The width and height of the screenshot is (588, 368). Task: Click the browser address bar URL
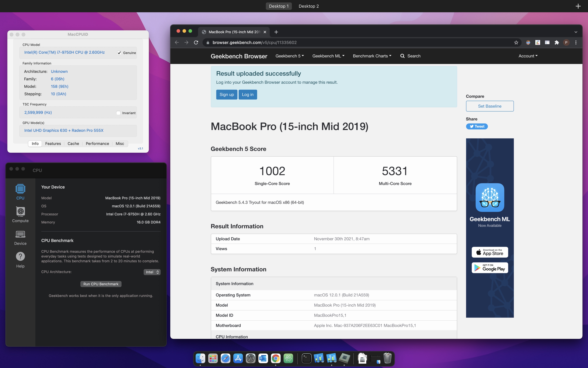click(254, 42)
